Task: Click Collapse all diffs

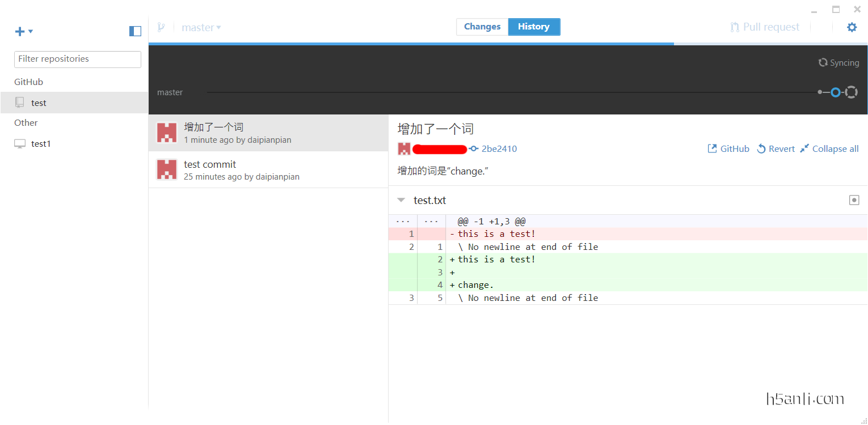Action: (829, 148)
